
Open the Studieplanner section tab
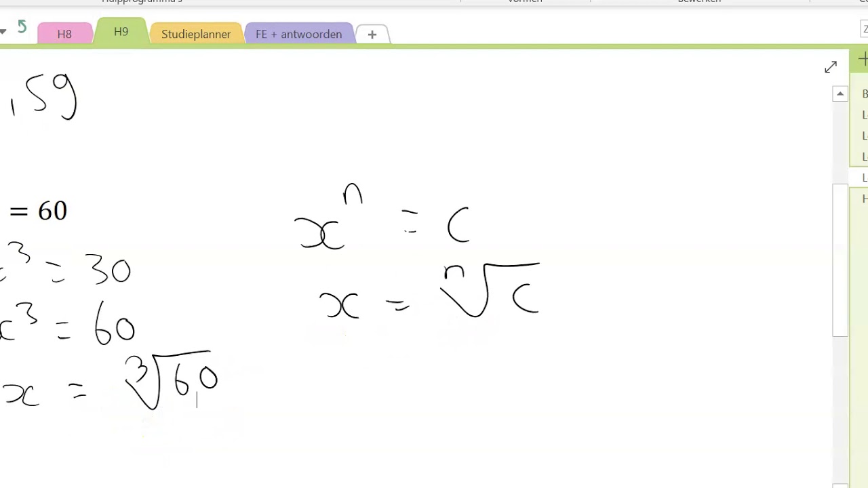[196, 34]
